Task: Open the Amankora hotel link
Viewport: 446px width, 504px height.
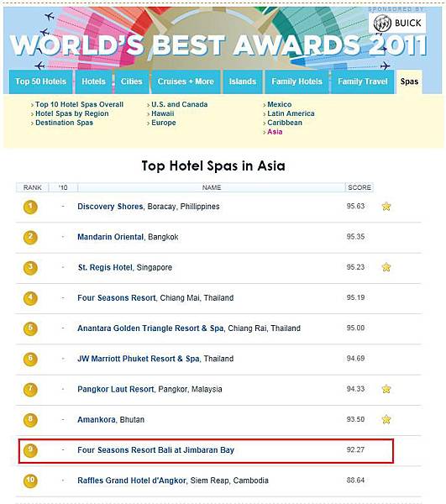Action: coord(97,419)
